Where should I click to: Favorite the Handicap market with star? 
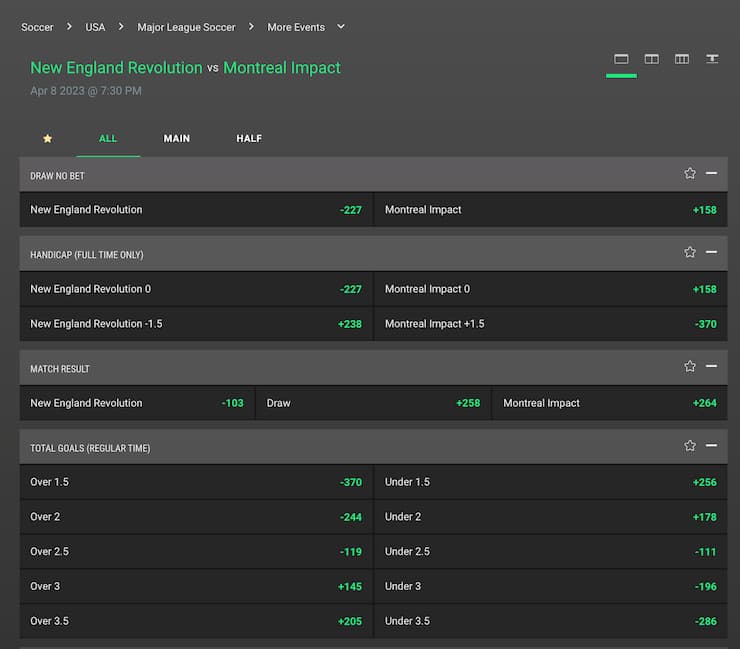(x=690, y=253)
